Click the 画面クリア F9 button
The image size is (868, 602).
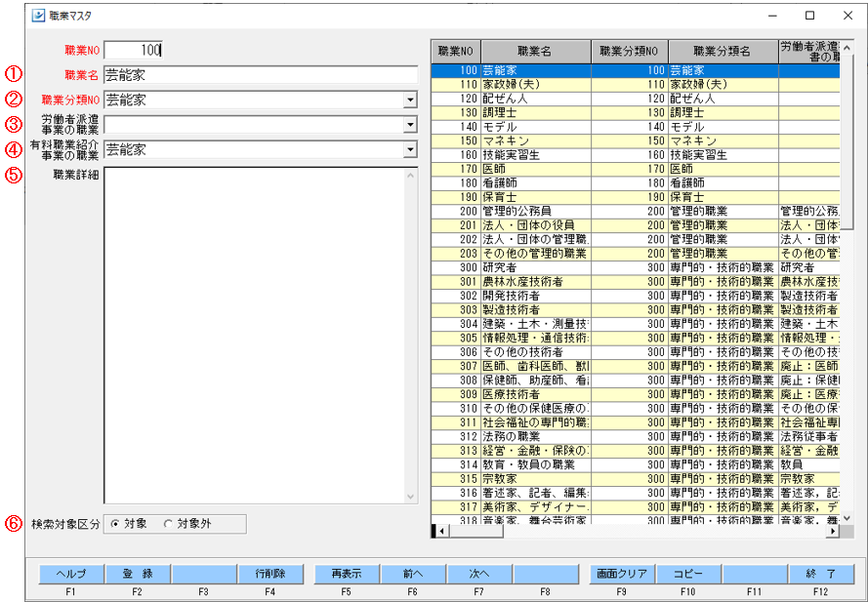(x=622, y=574)
